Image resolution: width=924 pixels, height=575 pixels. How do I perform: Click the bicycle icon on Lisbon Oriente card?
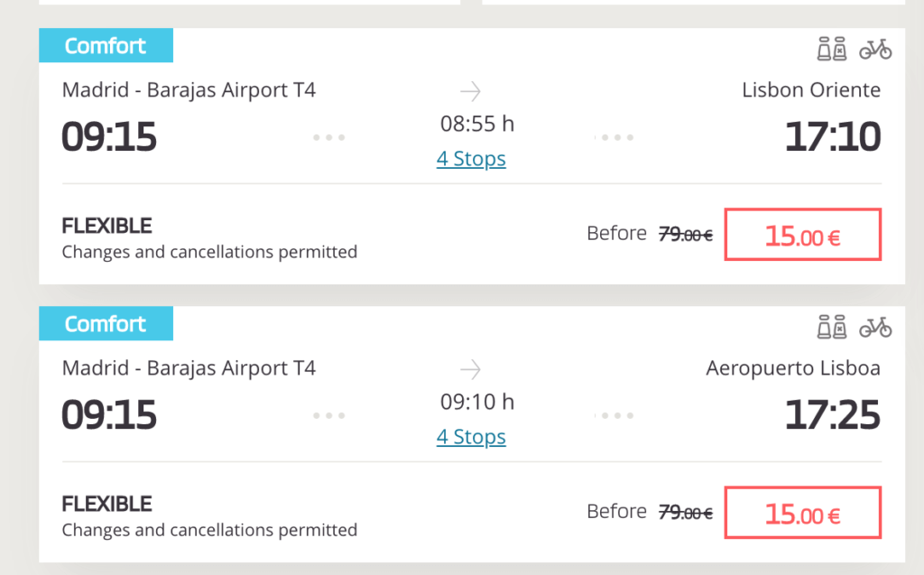(875, 49)
